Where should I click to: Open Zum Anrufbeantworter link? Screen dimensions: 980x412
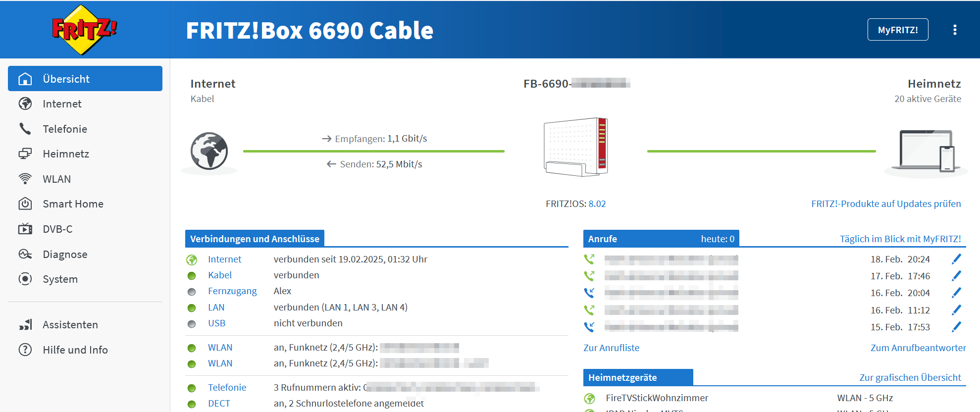(x=918, y=348)
